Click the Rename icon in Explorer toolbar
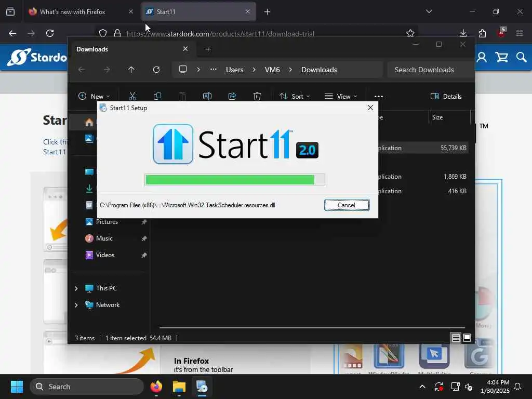Image resolution: width=532 pixels, height=399 pixels. point(207,96)
